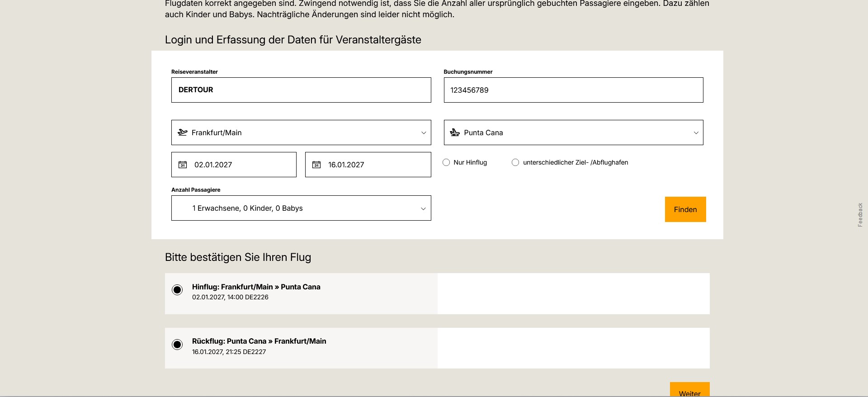
Task: Open the Feedback side tab
Action: [x=860, y=214]
